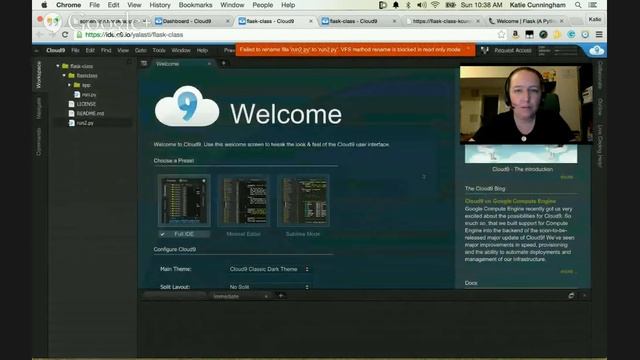The image size is (640, 360).
Task: Select run2.py file in tree
Action: tap(85, 122)
